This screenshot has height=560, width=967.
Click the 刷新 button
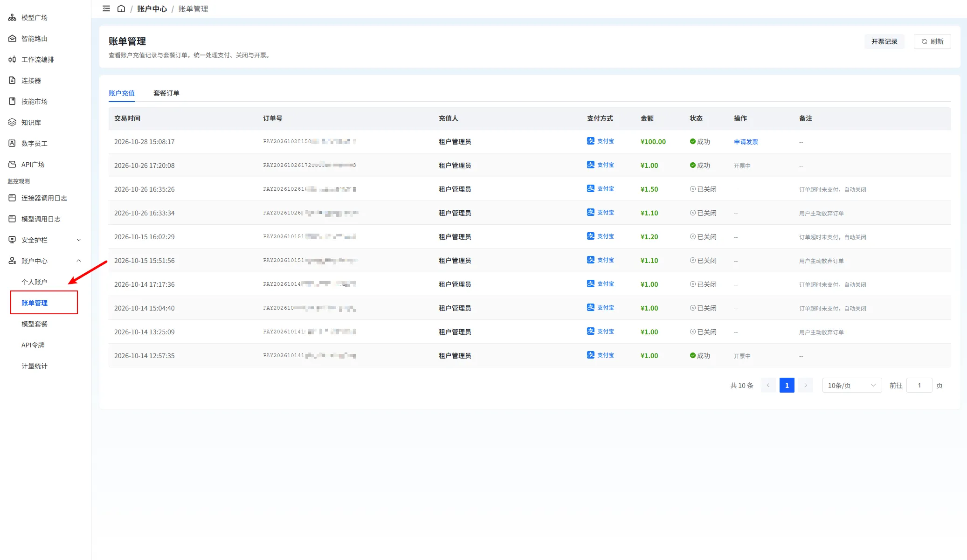pos(932,41)
